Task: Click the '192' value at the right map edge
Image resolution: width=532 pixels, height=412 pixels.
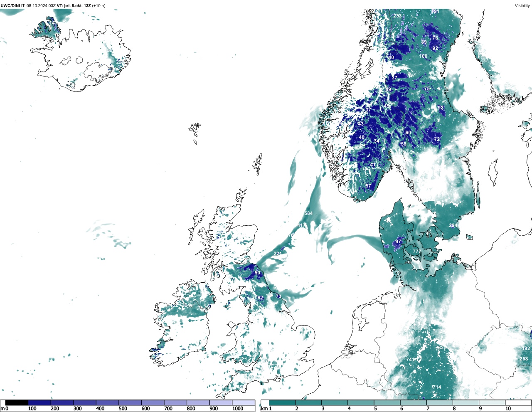Action: 526,349
